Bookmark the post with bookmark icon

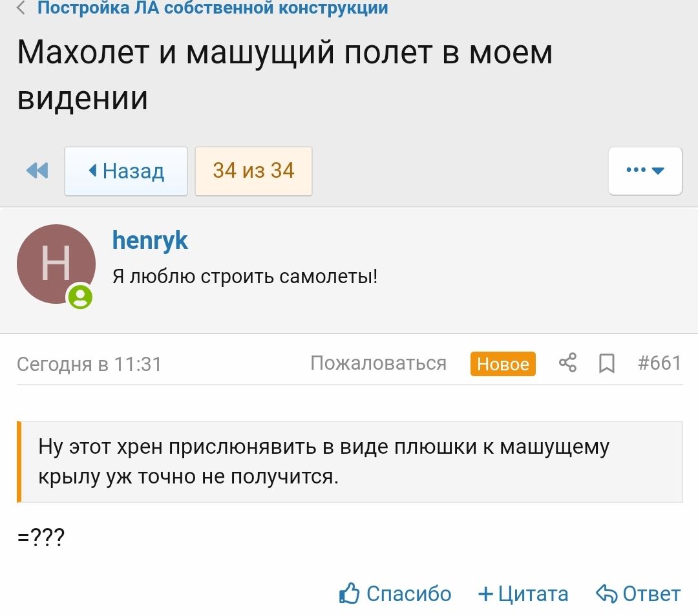(x=606, y=364)
